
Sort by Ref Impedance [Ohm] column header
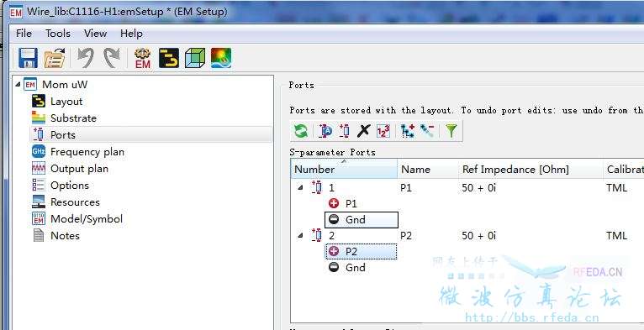point(531,170)
